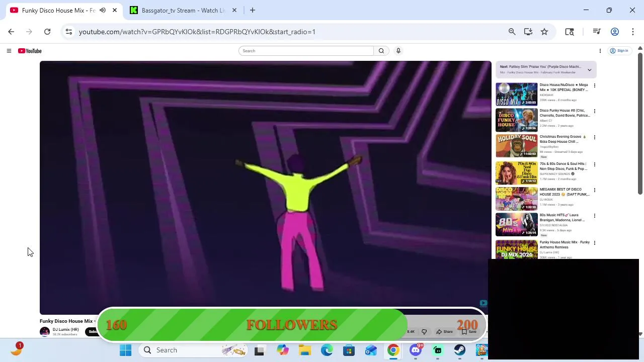
Task: Open the MEGAMIX BEST OF DISCO HOUSE 2023 video
Action: [565, 192]
